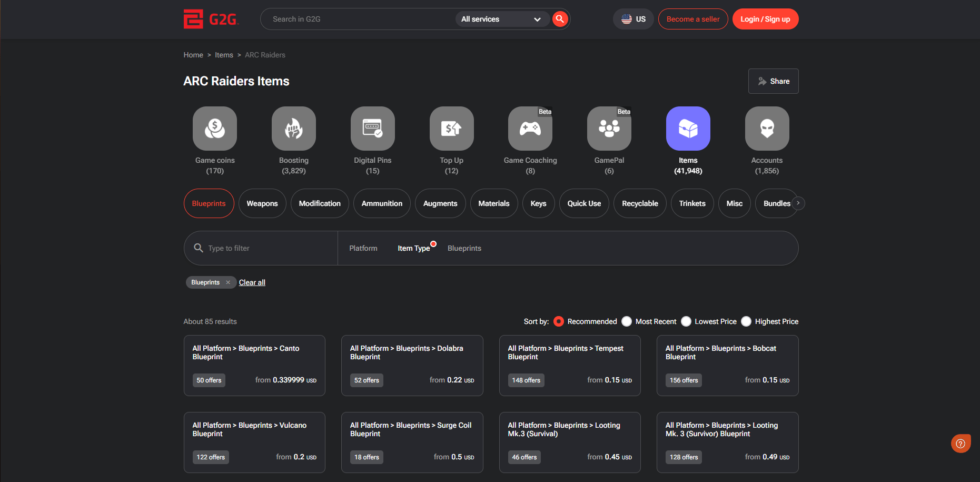Select the Accounts mask icon
Screen dimensions: 980x482
pos(767,129)
